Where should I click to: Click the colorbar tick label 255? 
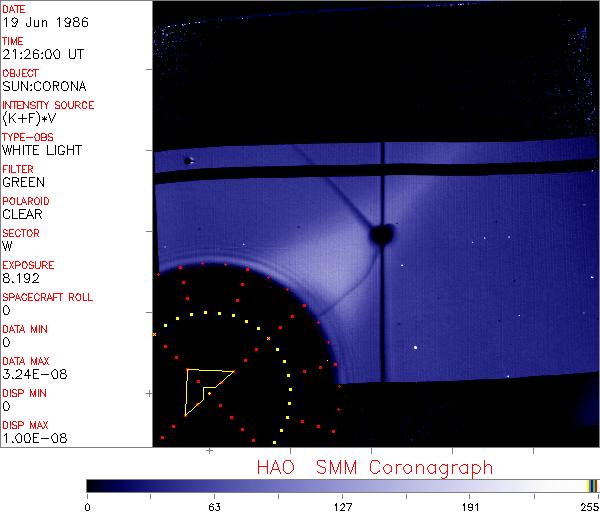pyautogui.click(x=587, y=505)
